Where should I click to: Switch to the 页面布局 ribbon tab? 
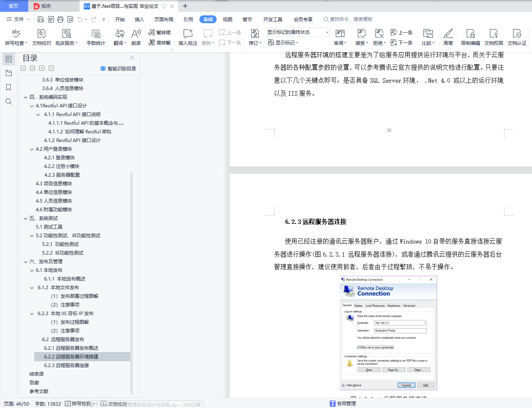(164, 19)
